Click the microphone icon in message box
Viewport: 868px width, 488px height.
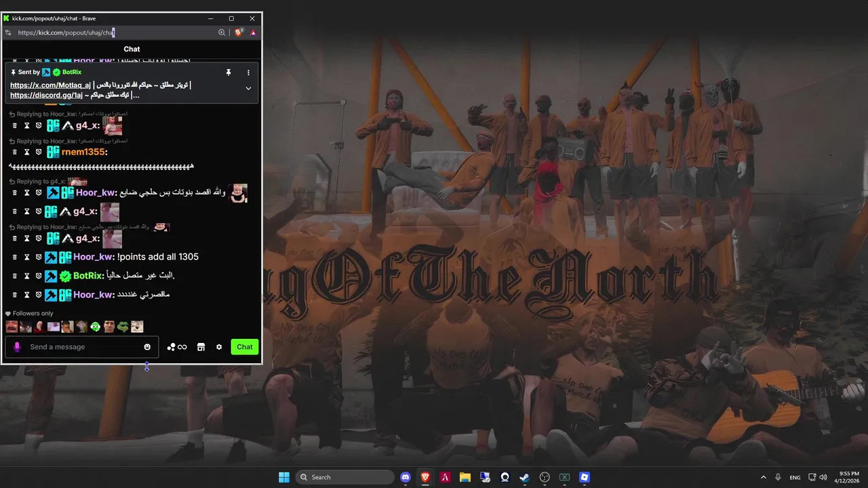[x=17, y=347]
